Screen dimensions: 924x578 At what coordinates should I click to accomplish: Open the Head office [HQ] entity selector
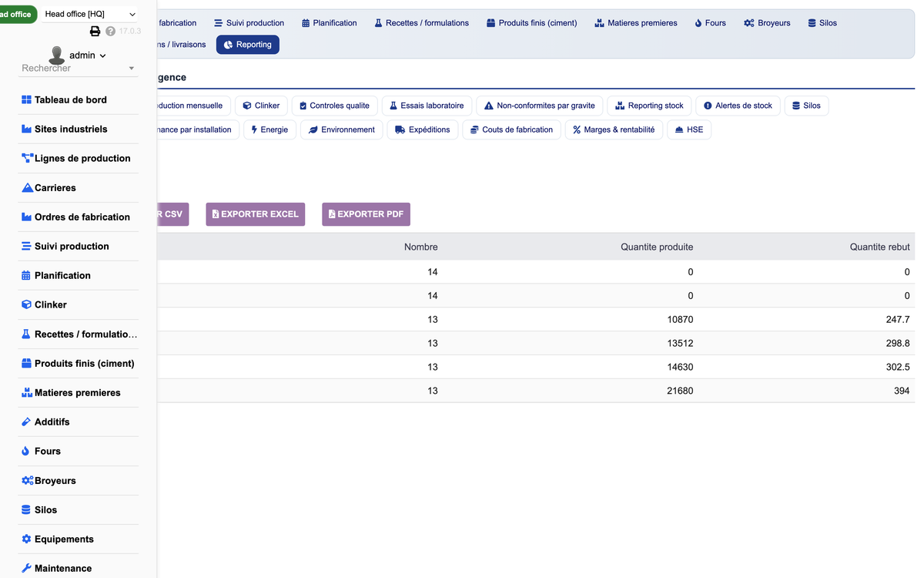[x=90, y=14]
